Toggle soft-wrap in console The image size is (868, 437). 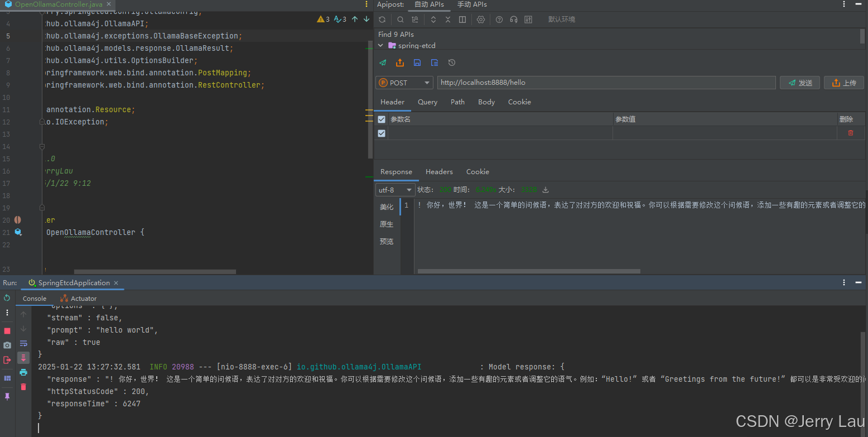[23, 343]
